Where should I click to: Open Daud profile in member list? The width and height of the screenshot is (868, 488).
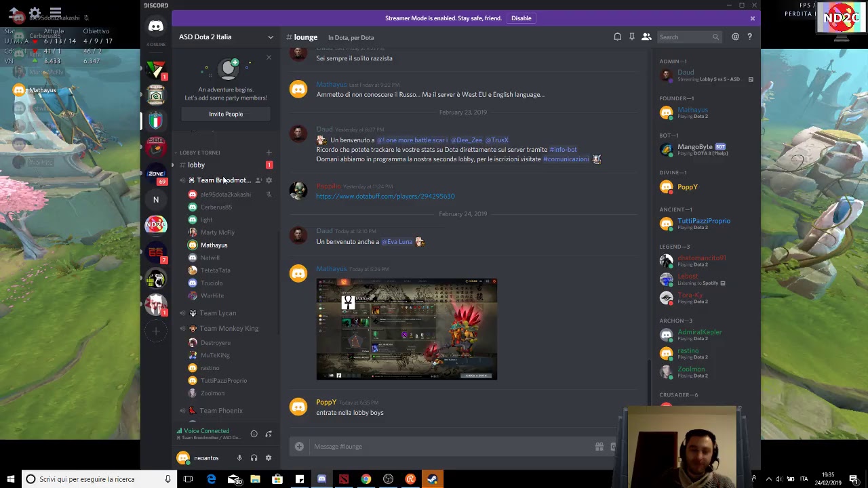point(705,75)
